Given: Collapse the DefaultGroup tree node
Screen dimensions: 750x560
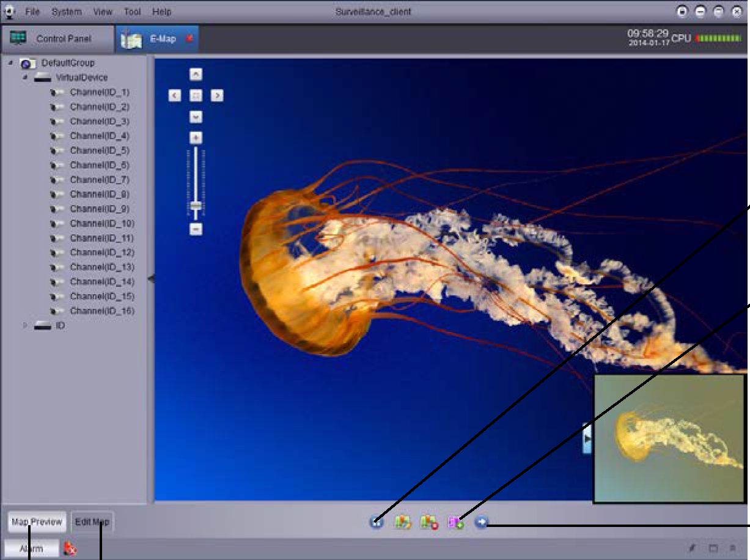Looking at the screenshot, I should click(x=11, y=63).
